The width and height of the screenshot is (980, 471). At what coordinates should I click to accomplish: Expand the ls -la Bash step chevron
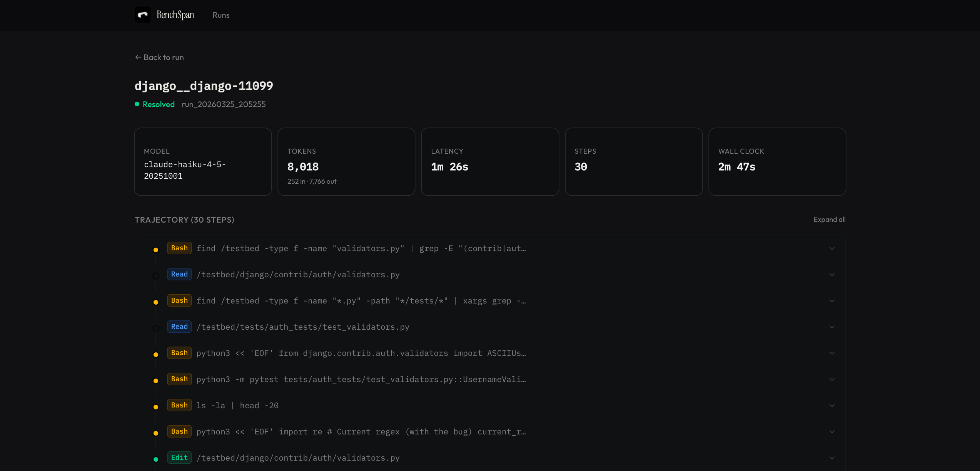[x=832, y=406]
